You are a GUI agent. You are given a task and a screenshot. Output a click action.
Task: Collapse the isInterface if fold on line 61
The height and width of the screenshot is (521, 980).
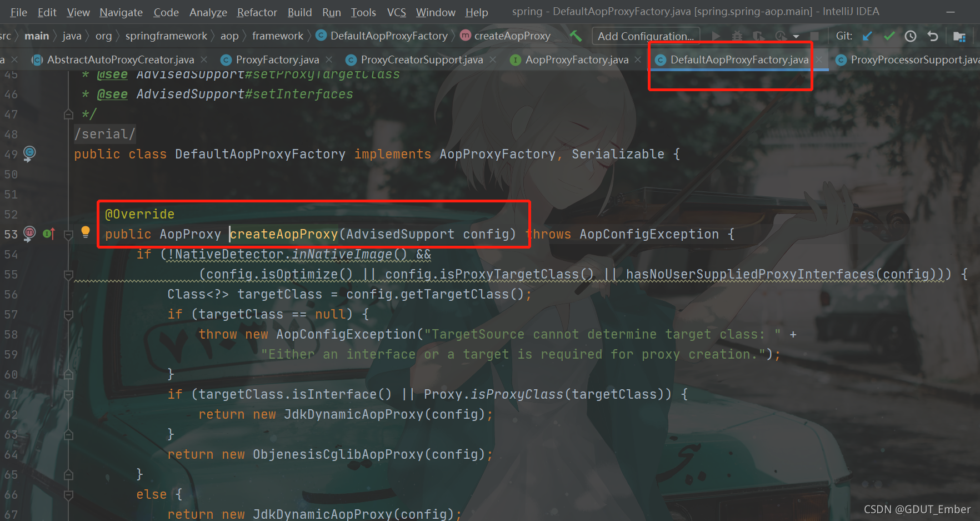point(68,395)
